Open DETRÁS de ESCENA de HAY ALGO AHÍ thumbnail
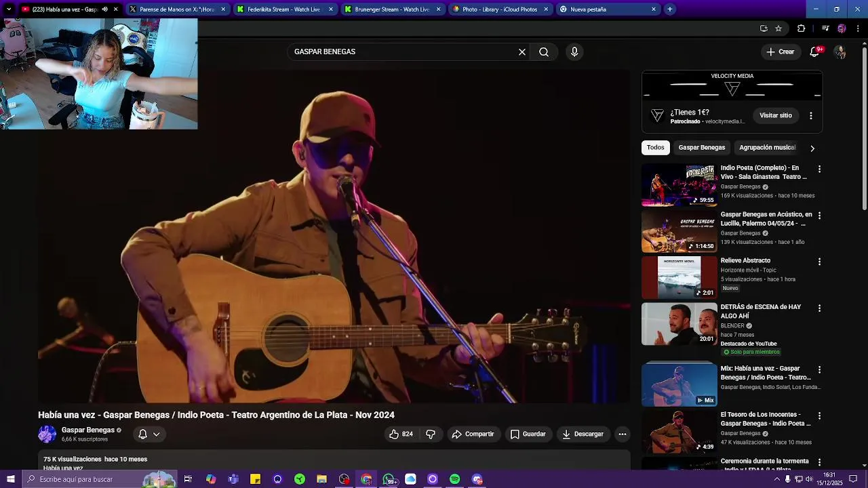 (679, 324)
